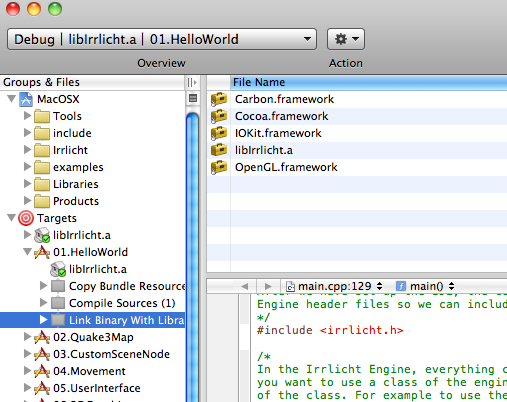Click the Copy Bundle Resources phase icon

[58, 286]
